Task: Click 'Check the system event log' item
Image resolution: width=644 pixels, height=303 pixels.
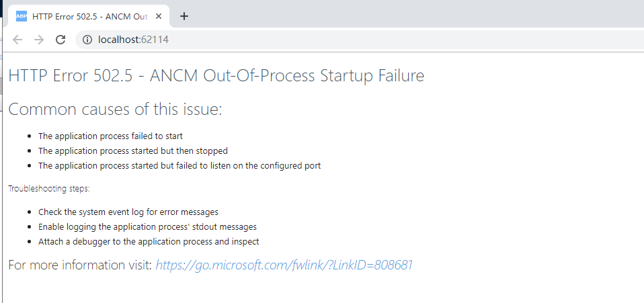Action: (x=128, y=212)
